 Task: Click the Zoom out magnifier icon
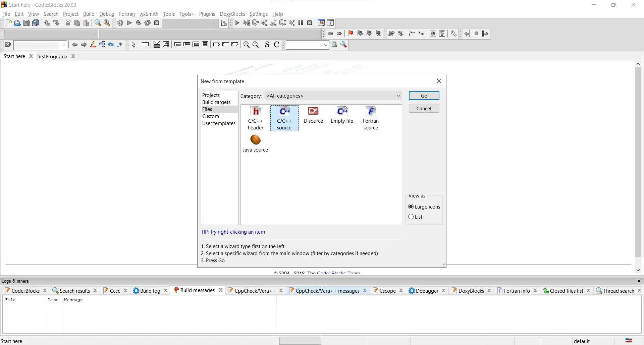256,45
